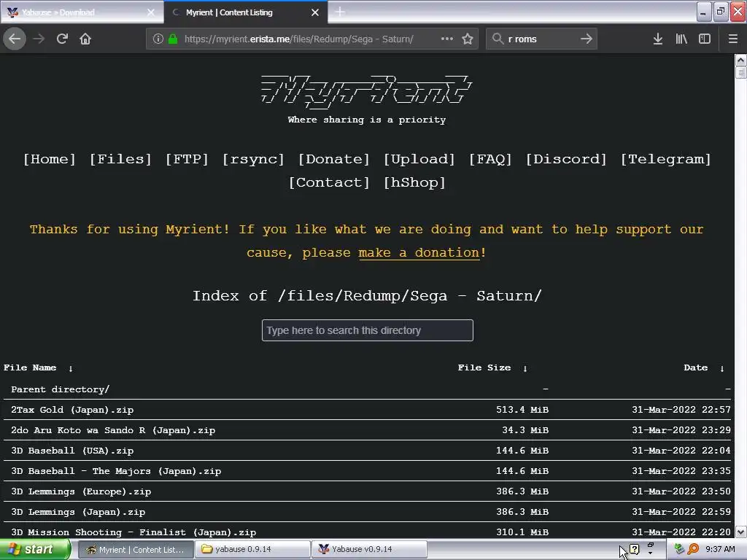747x560 pixels.
Task: Download 3D Baseball (USA).zip
Action: point(72,451)
